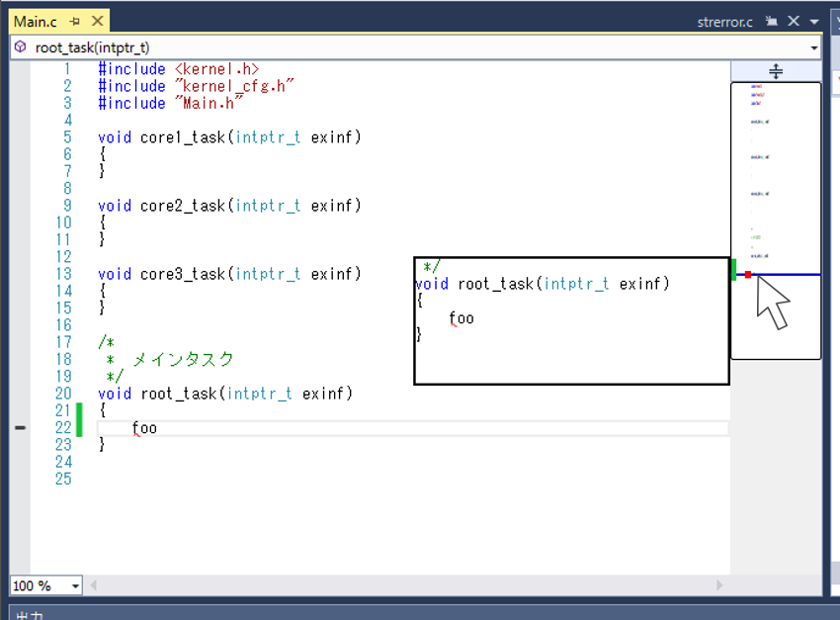Expand the root_task(intptr_t) function navigation dropdown
This screenshot has width=840, height=620.
tap(813, 47)
